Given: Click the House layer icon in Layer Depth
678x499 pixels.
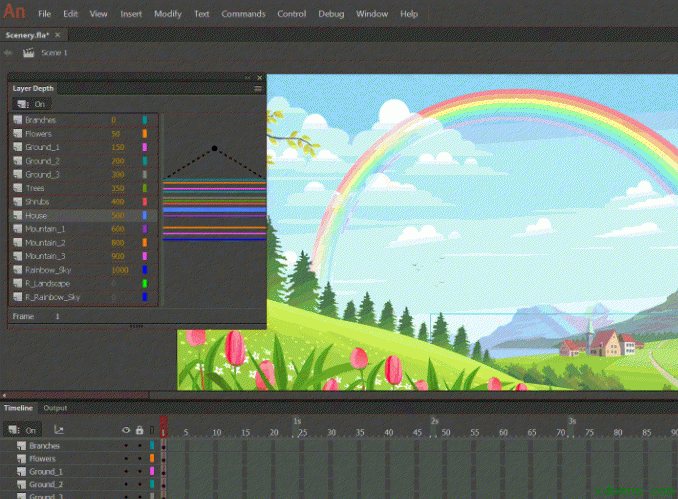Looking at the screenshot, I should 17,215.
